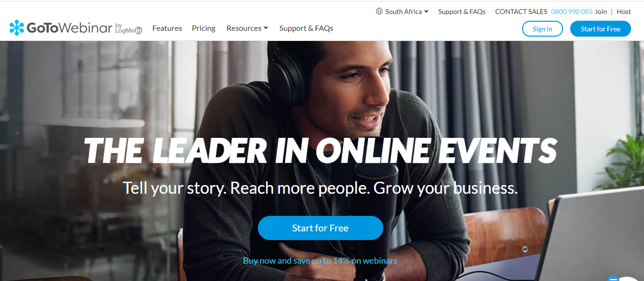Click the large hero Start for Free button
The width and height of the screenshot is (644, 281).
click(x=320, y=228)
